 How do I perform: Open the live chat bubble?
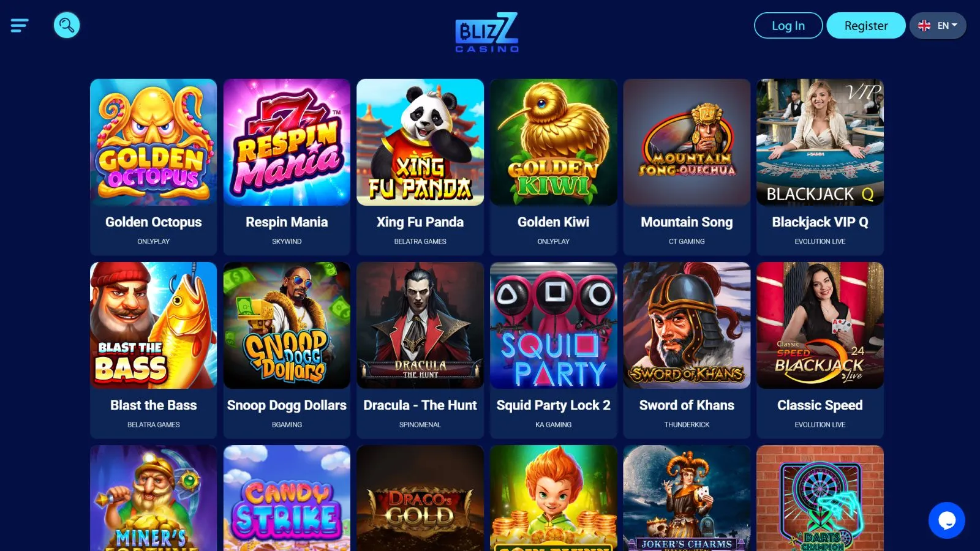tap(946, 520)
